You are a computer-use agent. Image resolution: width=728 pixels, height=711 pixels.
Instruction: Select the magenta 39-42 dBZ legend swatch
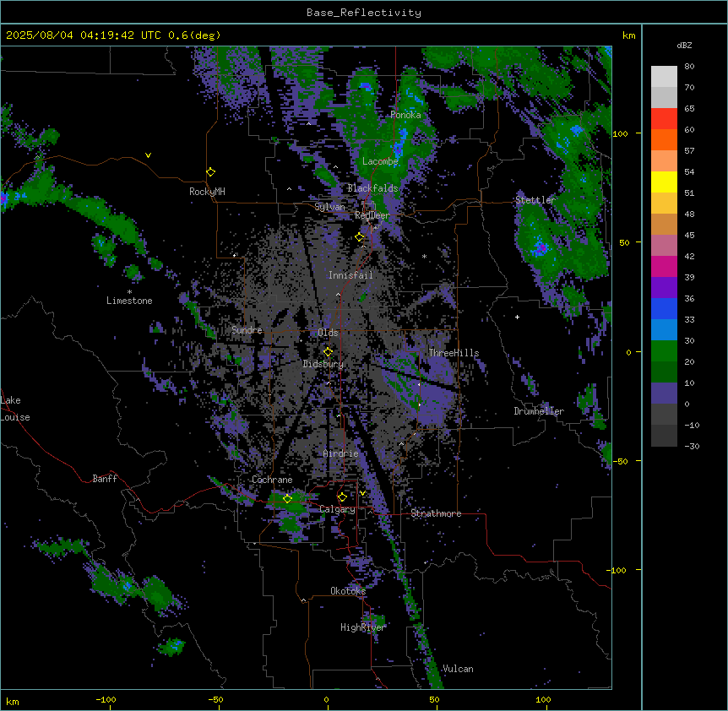click(x=664, y=266)
